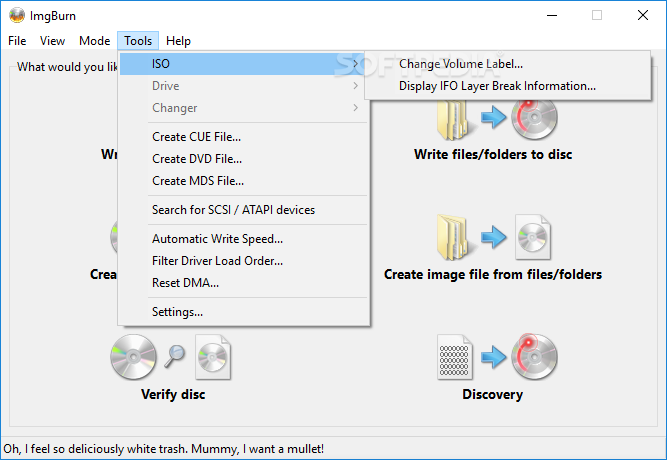Run Search for SCSI / ATAPI devices

click(x=244, y=210)
